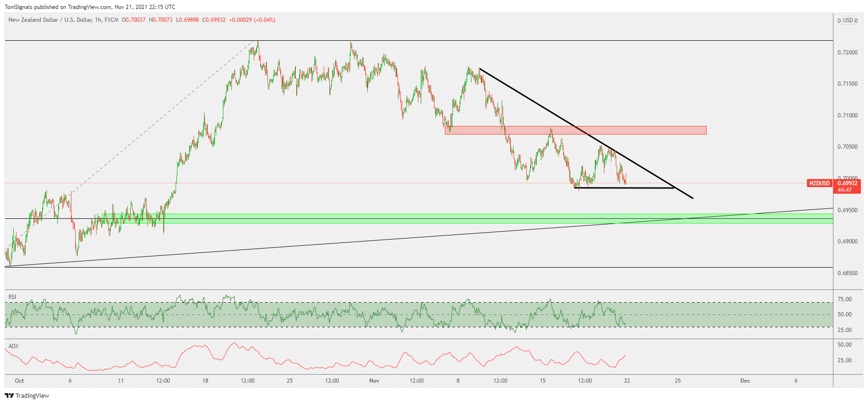
Task: Click the Oct date on time axis
Action: tap(19, 381)
